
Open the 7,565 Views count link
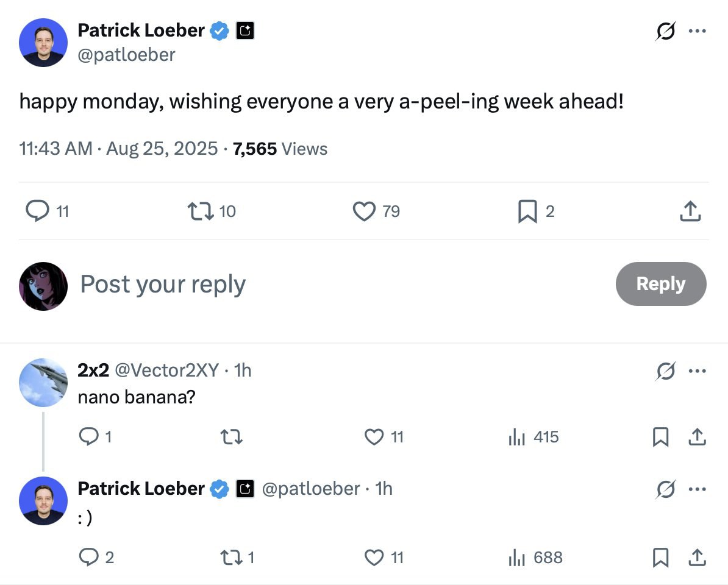click(x=280, y=149)
